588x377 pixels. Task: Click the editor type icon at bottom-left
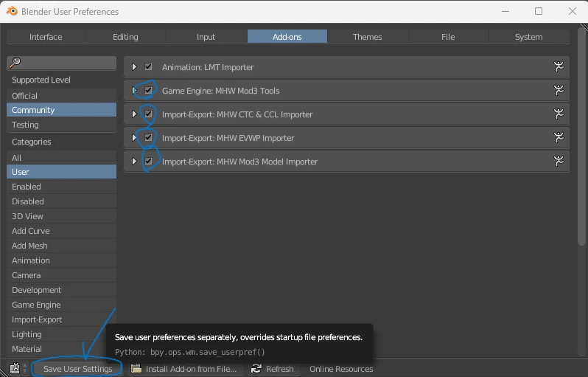point(15,368)
